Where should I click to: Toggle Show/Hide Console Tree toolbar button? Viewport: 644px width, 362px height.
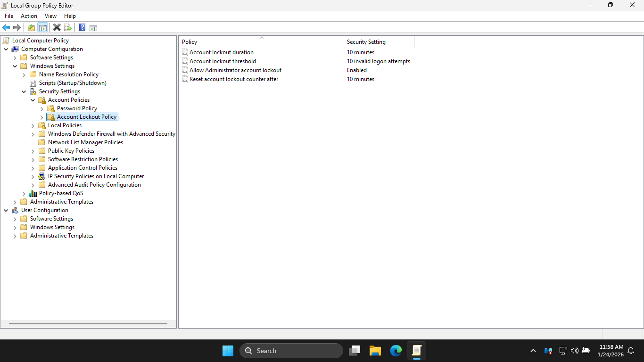click(43, 28)
